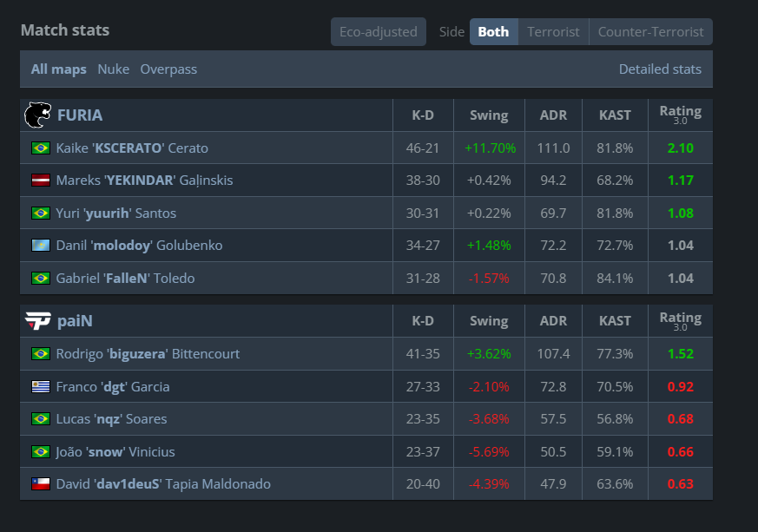Switch to the All maps tab
The height and width of the screenshot is (532, 758).
[x=58, y=69]
